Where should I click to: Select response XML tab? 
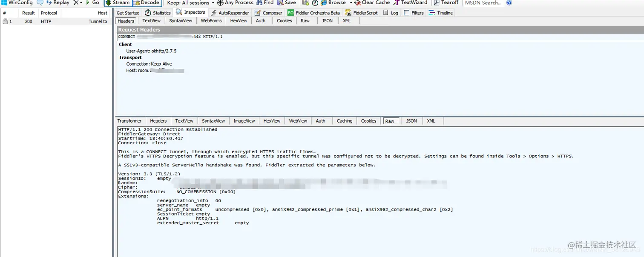click(431, 121)
